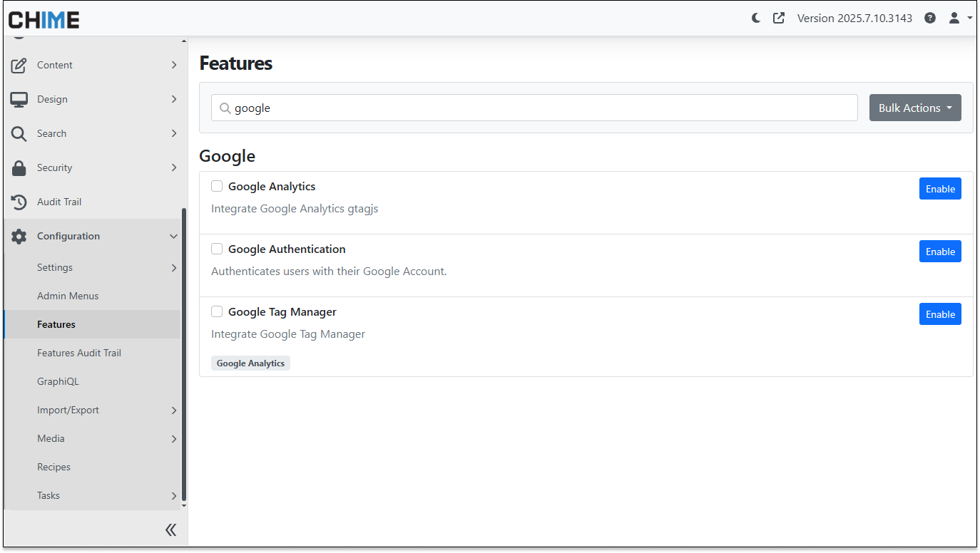Click the Google Analytics dependency tag

pos(250,363)
